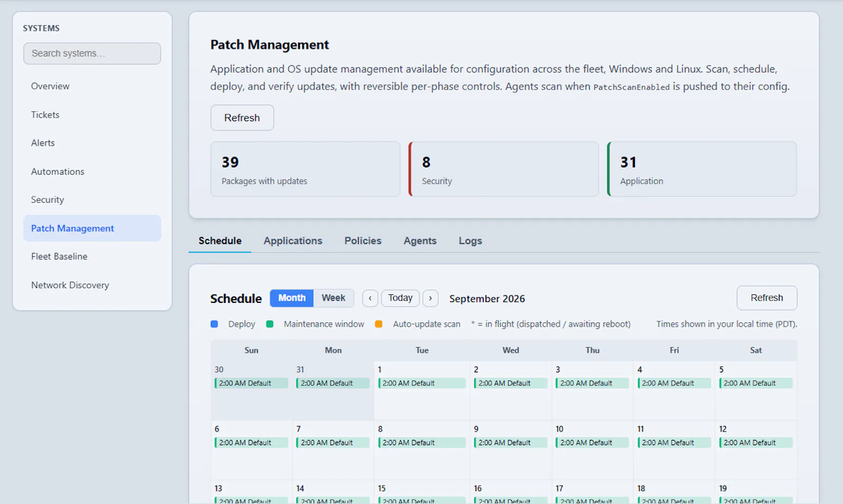This screenshot has height=504, width=843.
Task: Open the 2:00 AM Default event on September 6
Action: 251,443
